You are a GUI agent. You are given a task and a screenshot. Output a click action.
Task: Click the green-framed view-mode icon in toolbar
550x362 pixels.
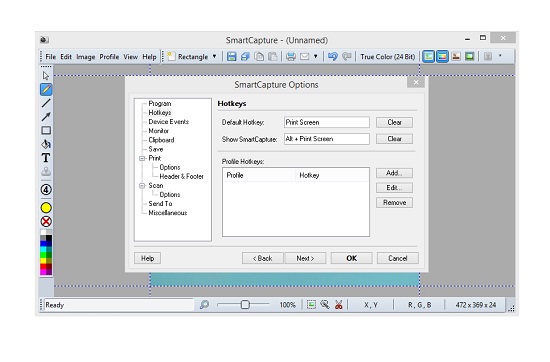pos(469,56)
